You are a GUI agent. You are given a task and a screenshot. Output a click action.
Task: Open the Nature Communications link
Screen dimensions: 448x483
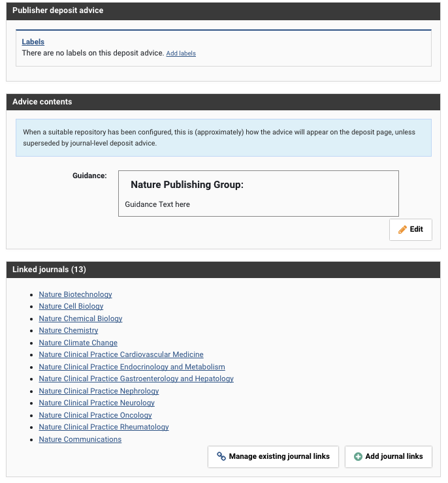tap(80, 439)
